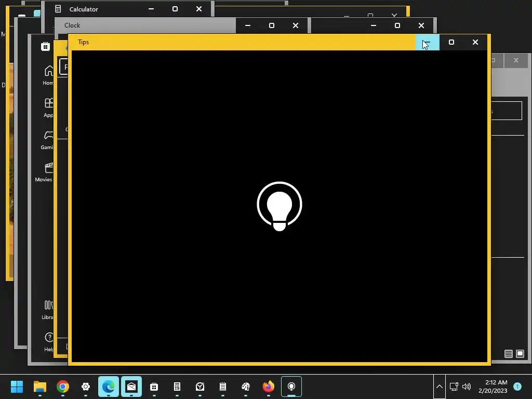Minimize the Tips window
Image resolution: width=532 pixels, height=399 pixels.
pos(428,42)
